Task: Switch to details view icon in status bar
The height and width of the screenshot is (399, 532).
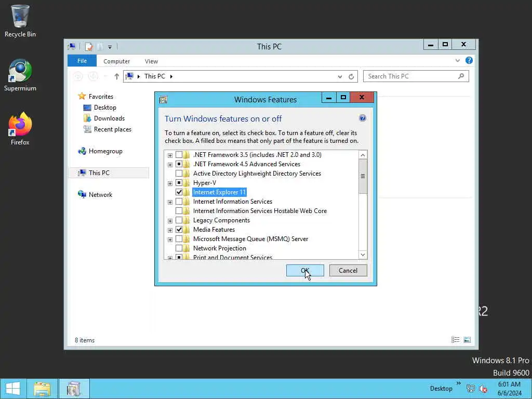Action: (455, 340)
